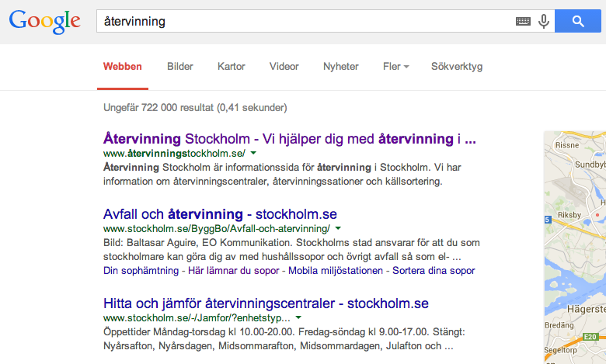This screenshot has height=364, width=606.
Task: Click the snippet starting Öppettider Måndag-torsdag
Action: click(x=284, y=339)
